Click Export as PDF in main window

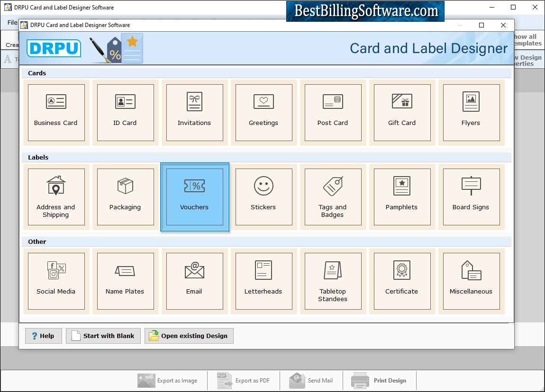[244, 381]
